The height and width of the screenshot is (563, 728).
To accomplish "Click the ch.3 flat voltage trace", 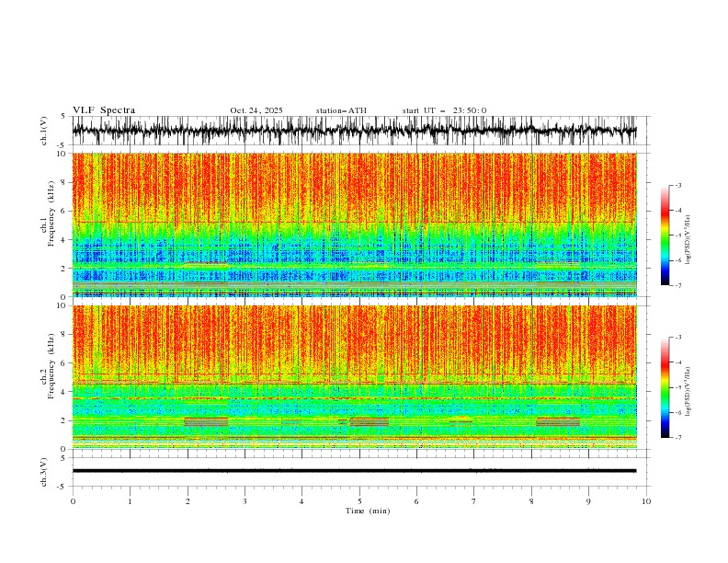I will (354, 471).
